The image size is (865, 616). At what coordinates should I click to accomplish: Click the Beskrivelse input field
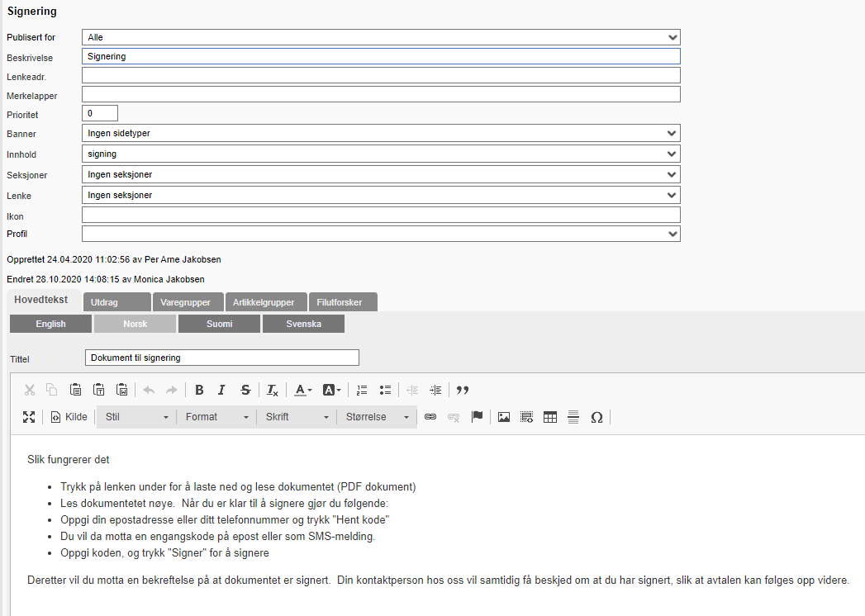click(381, 56)
